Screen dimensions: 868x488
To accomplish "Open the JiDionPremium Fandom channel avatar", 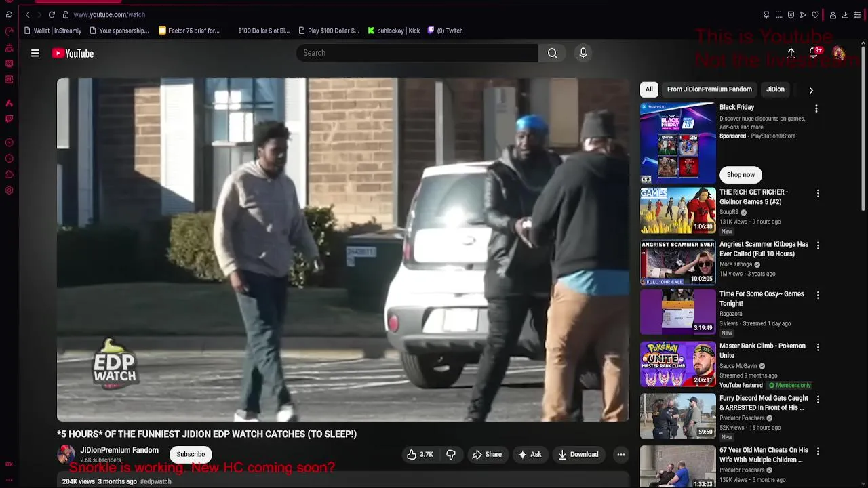I will pyautogui.click(x=66, y=454).
